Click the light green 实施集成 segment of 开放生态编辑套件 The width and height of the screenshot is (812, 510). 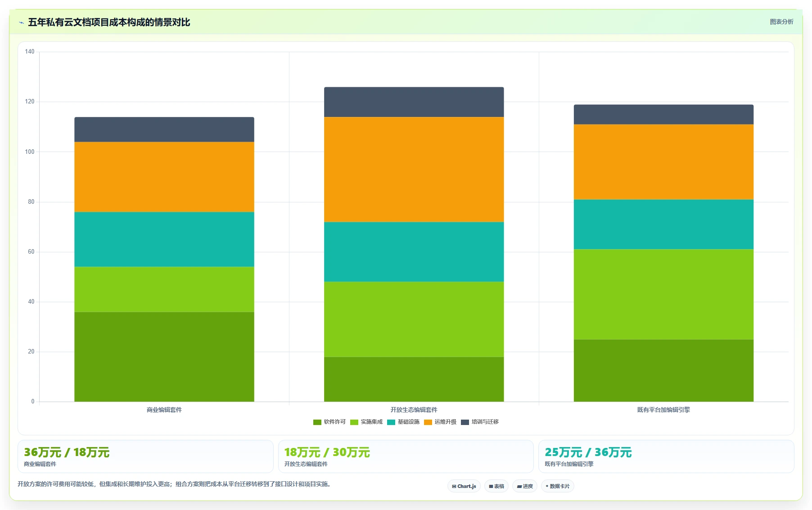coord(414,319)
